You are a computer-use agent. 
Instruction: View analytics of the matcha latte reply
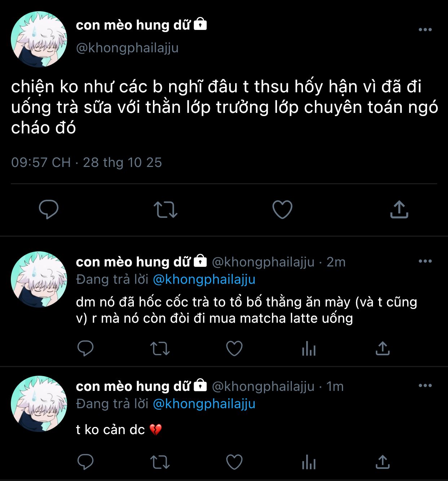(x=309, y=349)
